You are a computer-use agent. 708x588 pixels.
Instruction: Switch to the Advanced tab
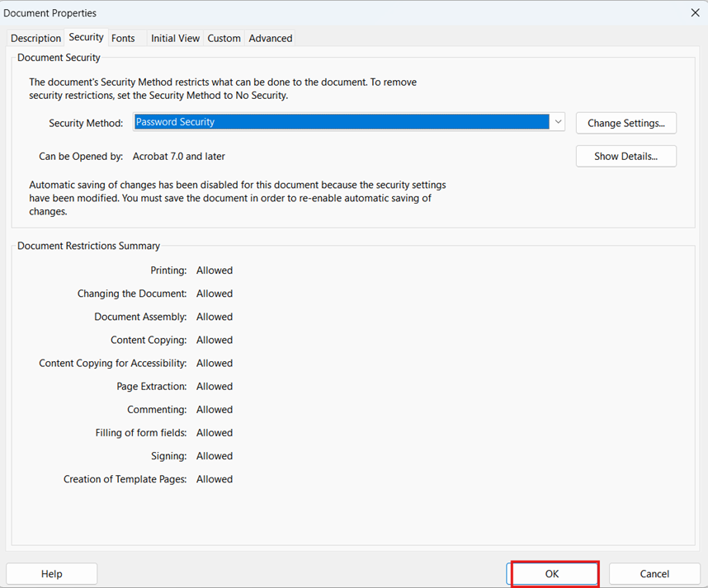click(x=271, y=39)
